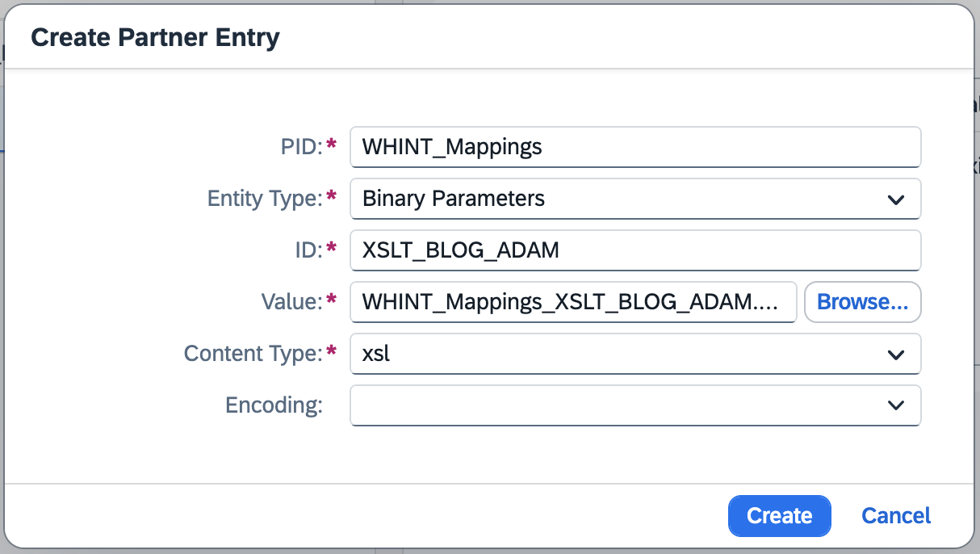
Task: Expand the Entity Type dropdown arrow
Action: pos(895,199)
